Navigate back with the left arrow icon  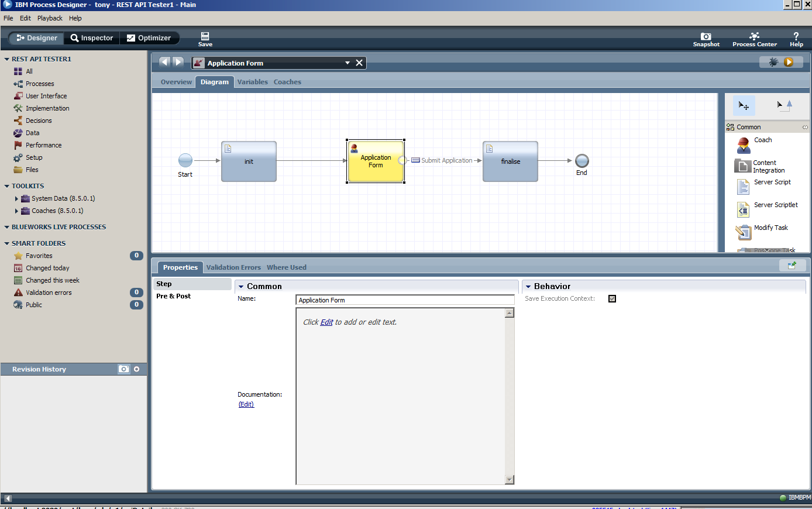pos(164,62)
